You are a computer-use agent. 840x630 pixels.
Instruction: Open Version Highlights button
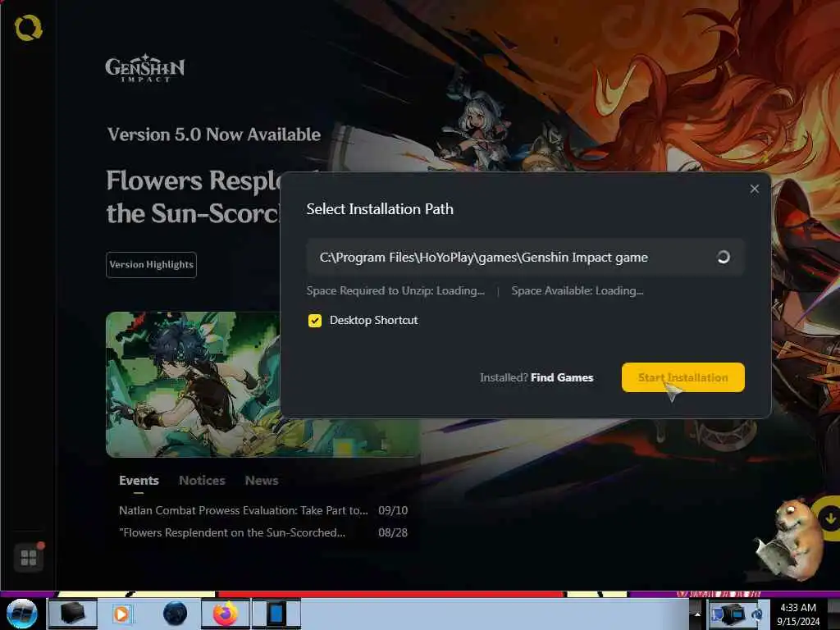pyautogui.click(x=151, y=265)
